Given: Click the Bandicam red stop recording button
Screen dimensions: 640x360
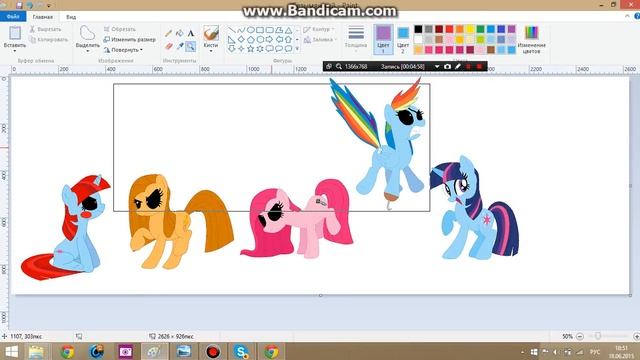Looking at the screenshot, I should click(x=479, y=66).
